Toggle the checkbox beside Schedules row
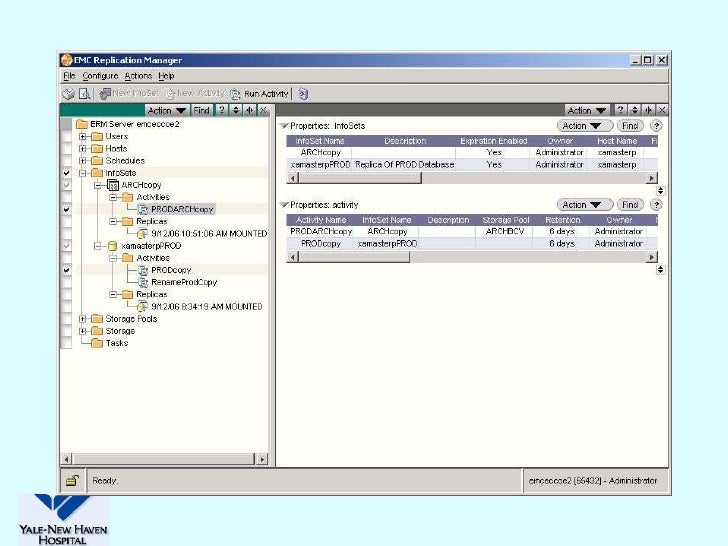This screenshot has height=546, width=728. point(67,161)
